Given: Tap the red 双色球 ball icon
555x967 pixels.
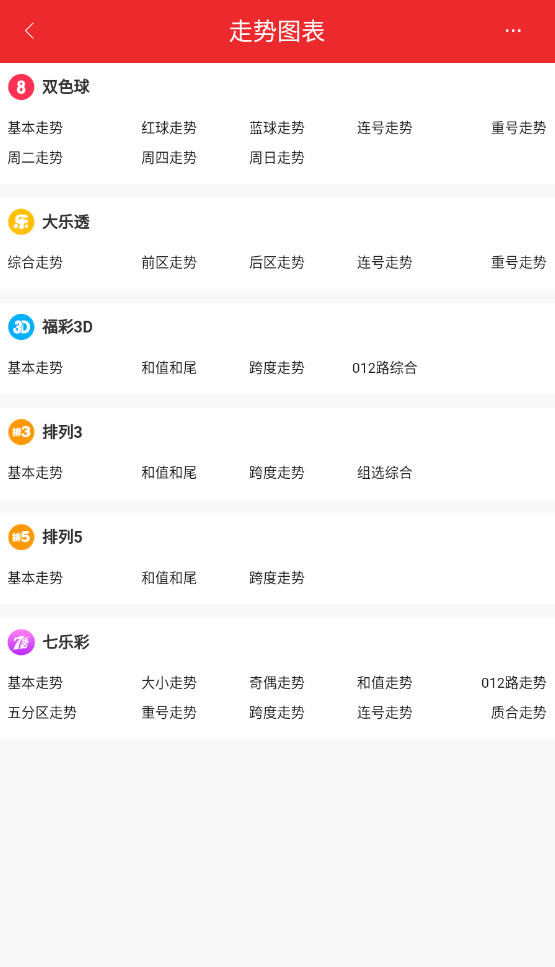Looking at the screenshot, I should coord(21,87).
